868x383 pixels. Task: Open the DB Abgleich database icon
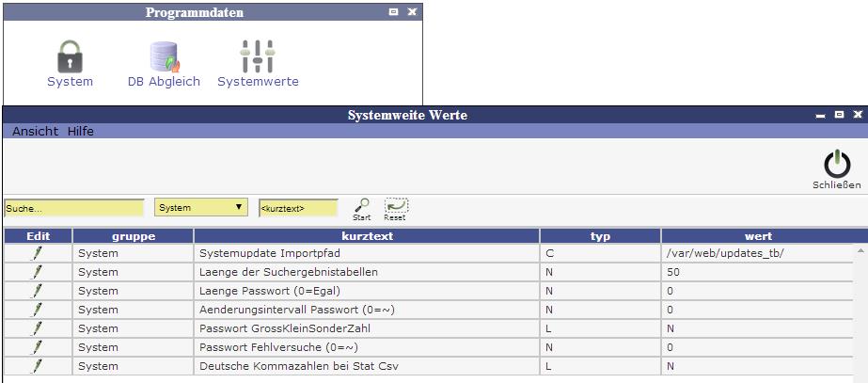click(x=164, y=56)
